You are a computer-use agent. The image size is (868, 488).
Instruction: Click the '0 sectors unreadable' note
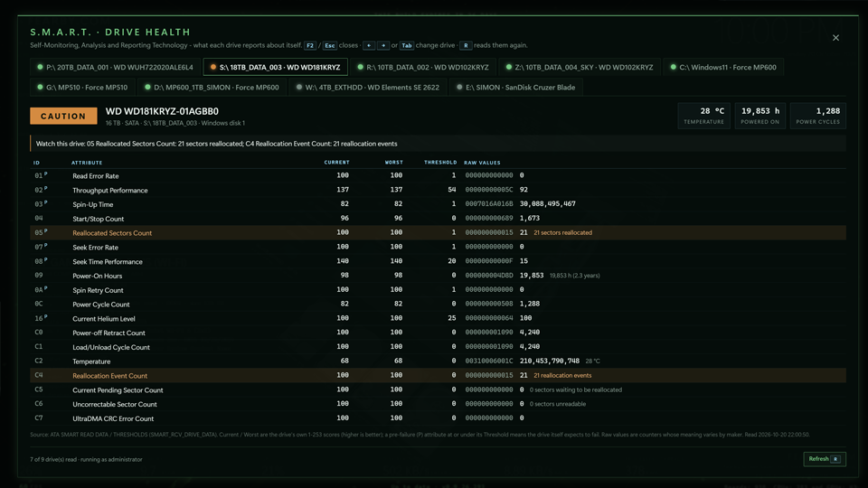click(x=558, y=404)
